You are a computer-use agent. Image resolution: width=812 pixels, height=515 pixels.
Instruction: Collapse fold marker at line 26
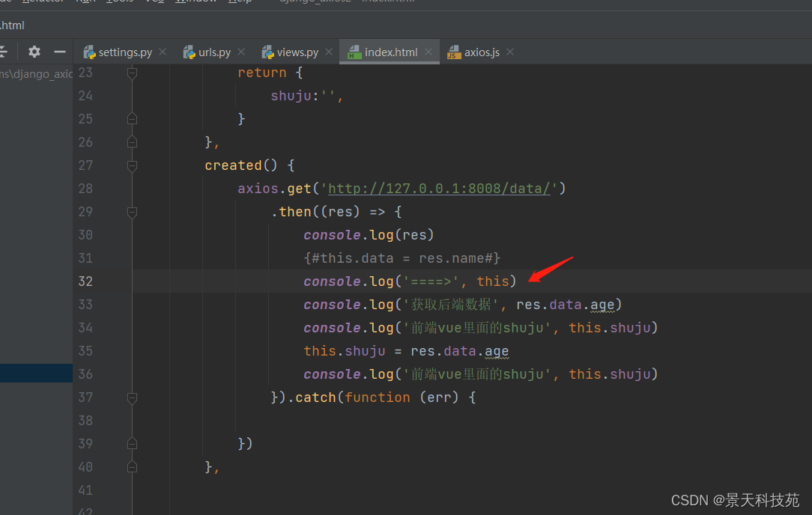point(132,142)
